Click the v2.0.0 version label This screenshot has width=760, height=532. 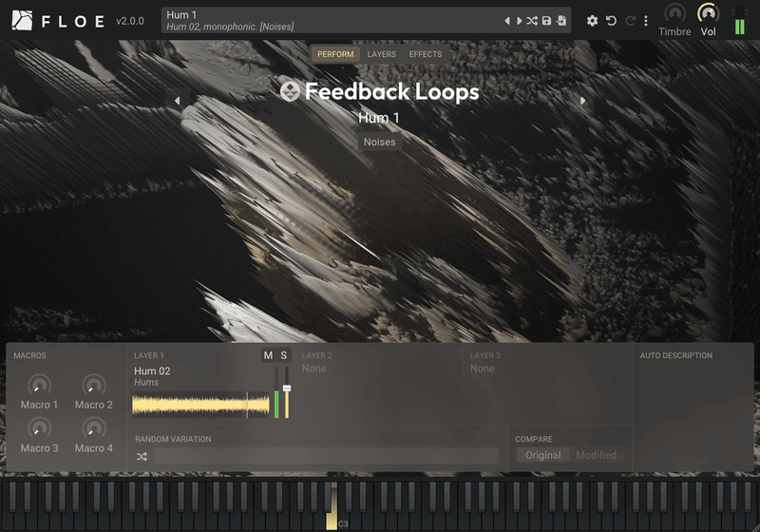point(130,21)
